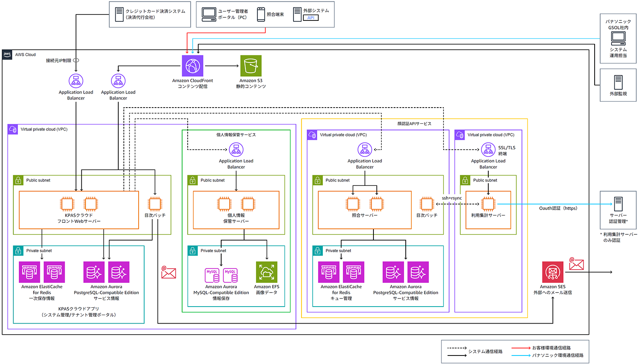Click the credit card payment system server icon
The width and height of the screenshot is (638, 364).
(x=120, y=14)
